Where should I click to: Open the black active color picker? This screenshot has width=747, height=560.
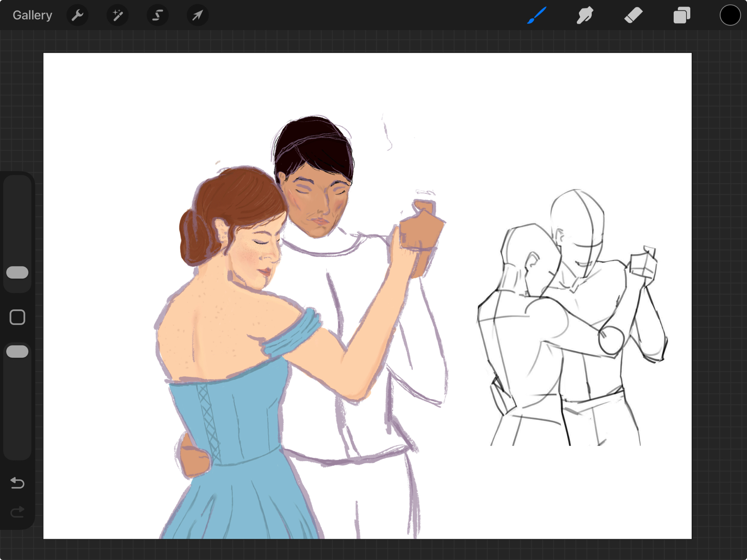pos(730,15)
